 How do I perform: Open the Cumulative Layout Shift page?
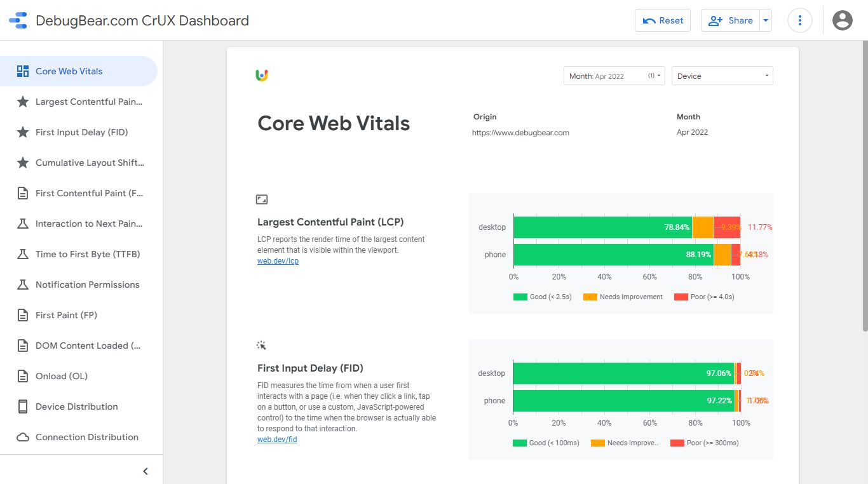tap(79, 163)
